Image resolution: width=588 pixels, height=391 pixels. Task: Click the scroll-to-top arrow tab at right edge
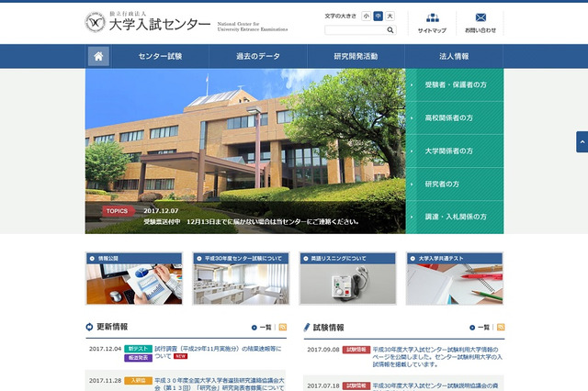(582, 142)
